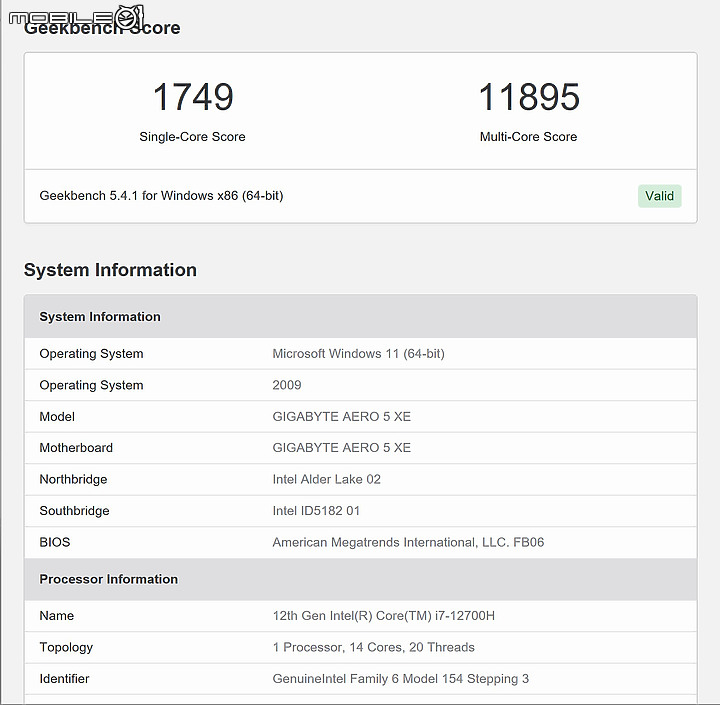Select American Megatrends International BIOS value
Screen dimensions: 720x705
coord(408,542)
